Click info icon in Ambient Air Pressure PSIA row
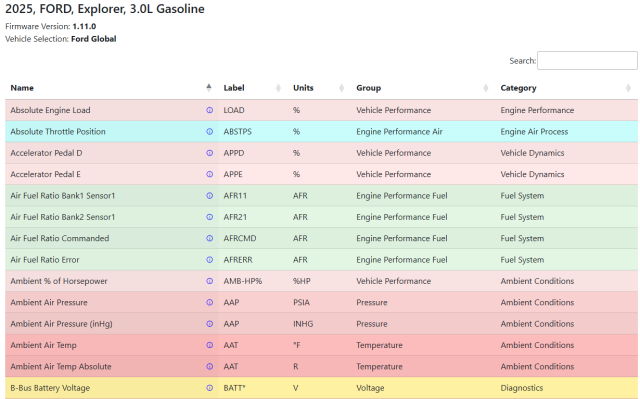640x399 pixels. pyautogui.click(x=209, y=302)
